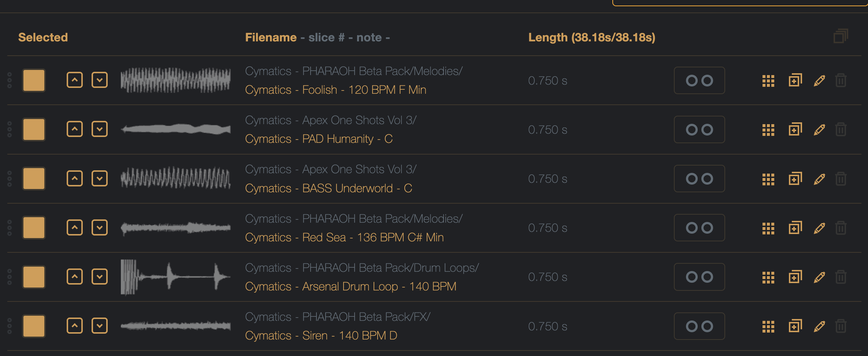The image size is (868, 356).
Task: Toggle stereo channel button for BASS Underworld
Action: 699,179
